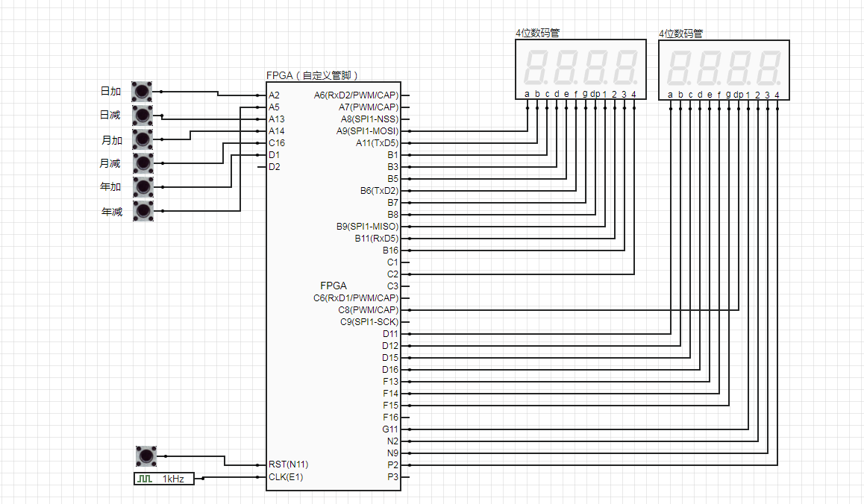
Task: Click the 月减 push button
Action: pyautogui.click(x=143, y=163)
